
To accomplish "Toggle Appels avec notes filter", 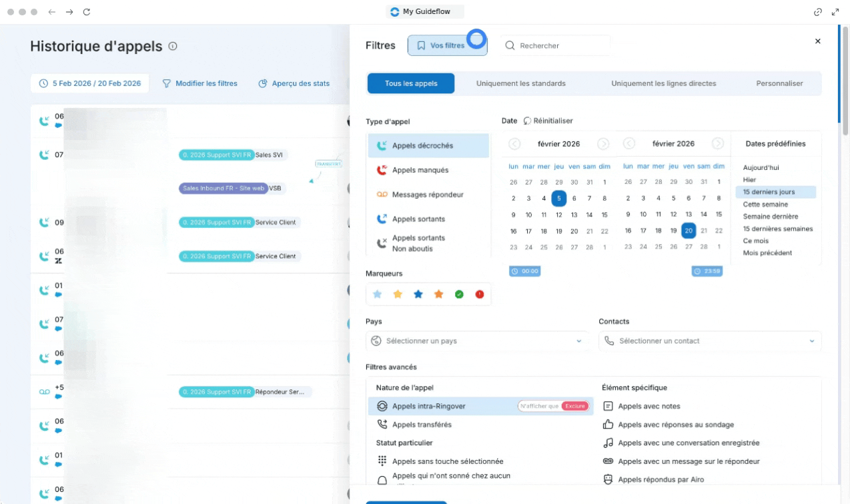I will [639, 406].
